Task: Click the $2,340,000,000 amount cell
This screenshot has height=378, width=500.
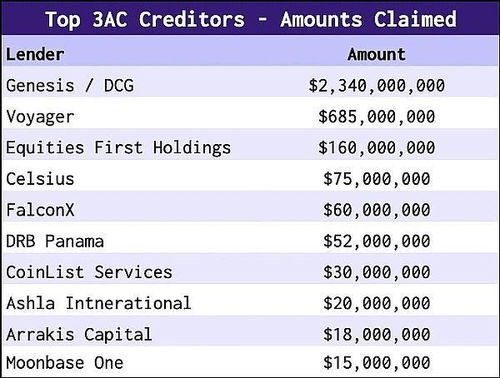Action: pyautogui.click(x=377, y=85)
